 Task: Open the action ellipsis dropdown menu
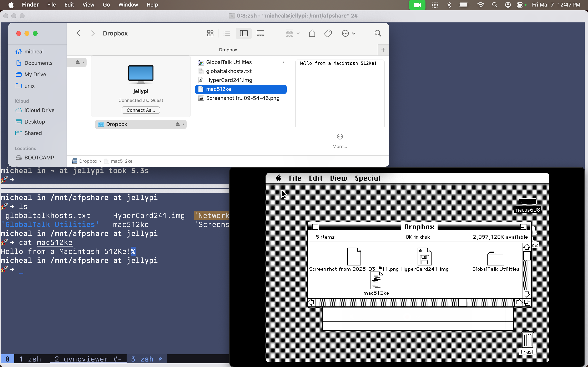coord(349,33)
